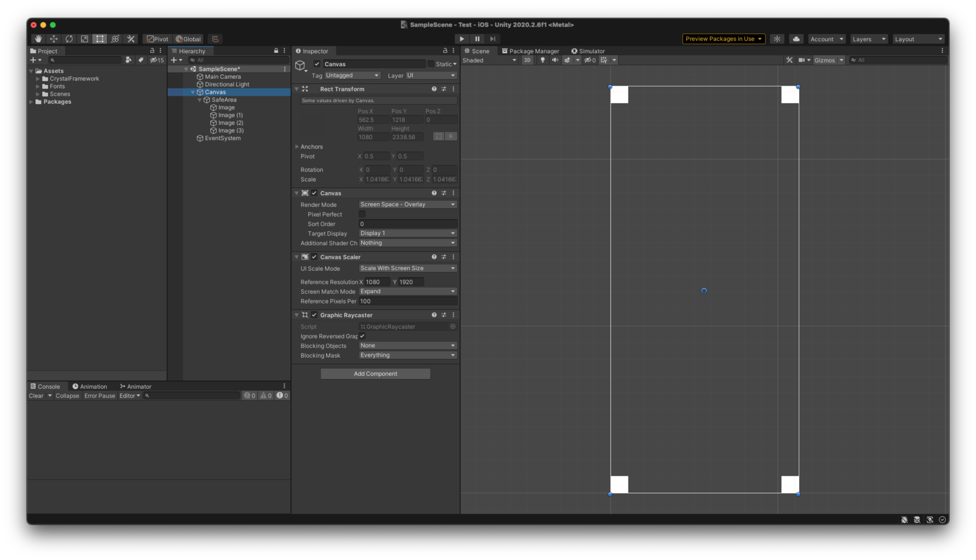
Task: Click the Add Component button
Action: [x=375, y=373]
